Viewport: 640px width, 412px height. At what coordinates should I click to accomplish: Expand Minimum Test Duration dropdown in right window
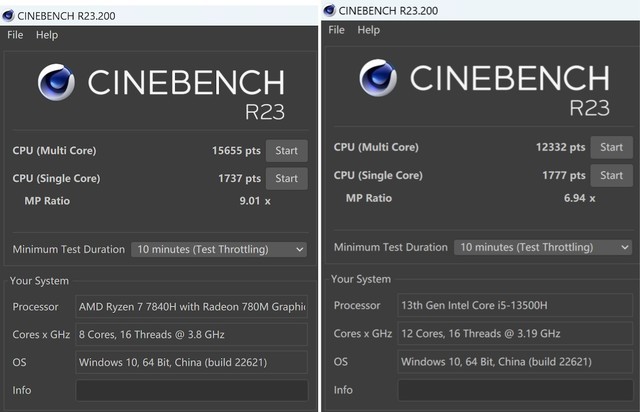tap(543, 247)
